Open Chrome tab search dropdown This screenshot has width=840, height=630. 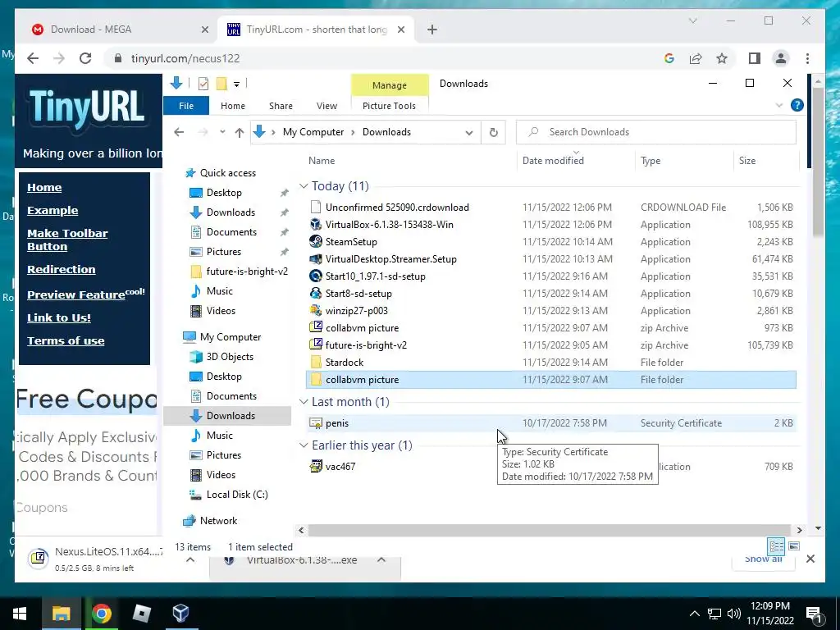[x=692, y=21]
